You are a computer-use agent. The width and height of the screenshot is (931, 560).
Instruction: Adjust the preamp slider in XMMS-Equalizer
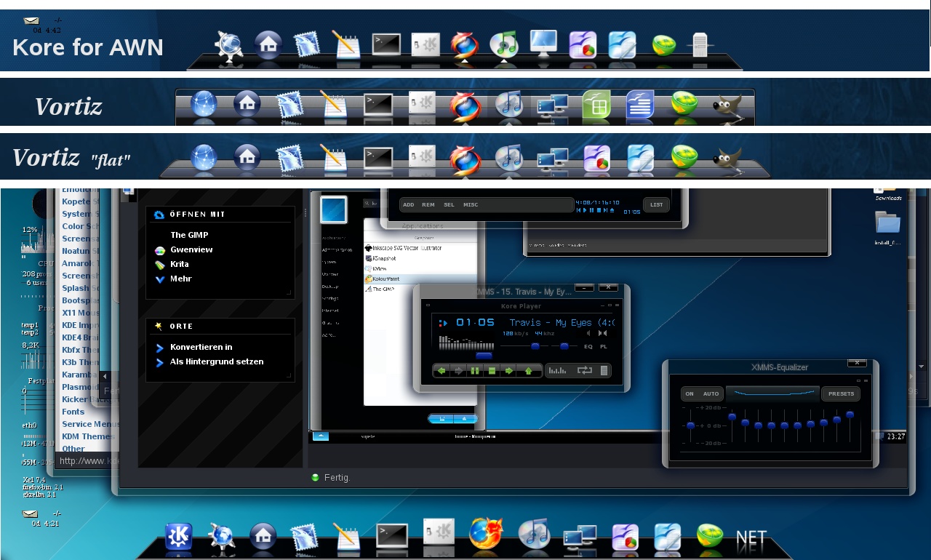click(x=690, y=425)
